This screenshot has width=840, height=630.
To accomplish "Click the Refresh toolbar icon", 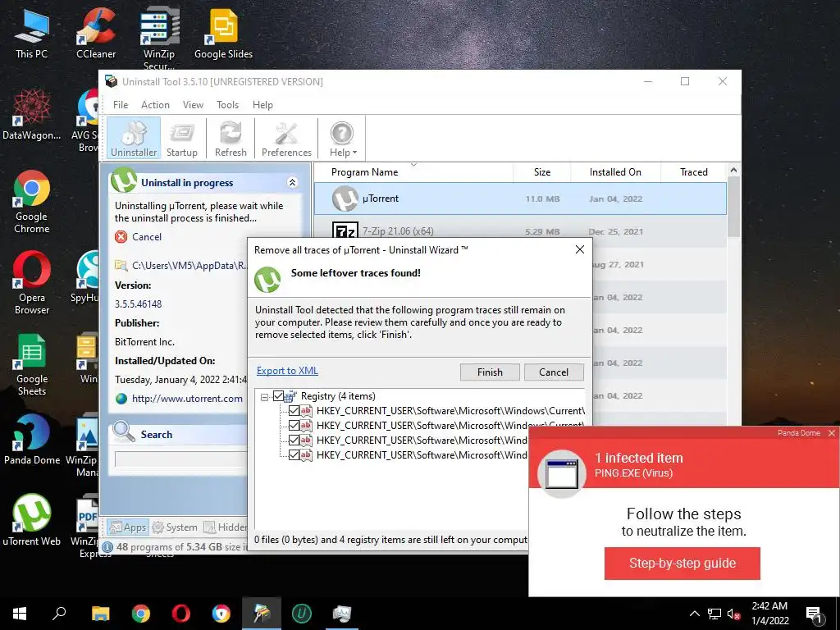I will pyautogui.click(x=231, y=138).
